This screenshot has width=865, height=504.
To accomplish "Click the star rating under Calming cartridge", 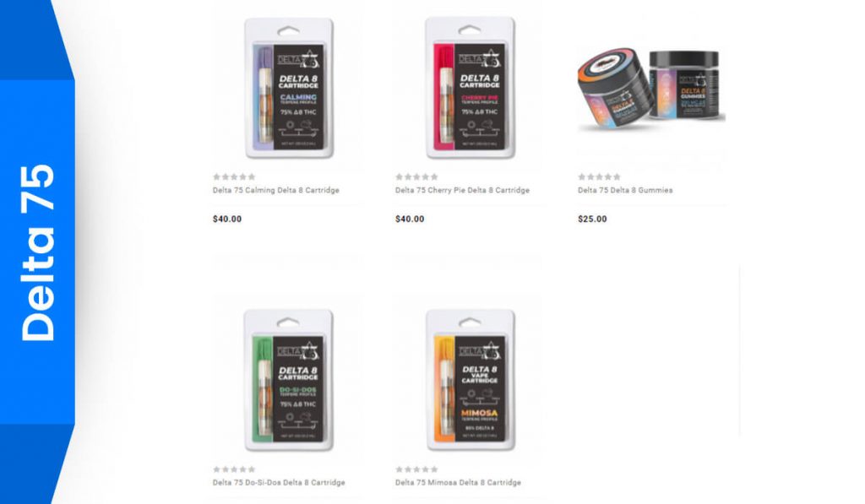I will (x=235, y=177).
